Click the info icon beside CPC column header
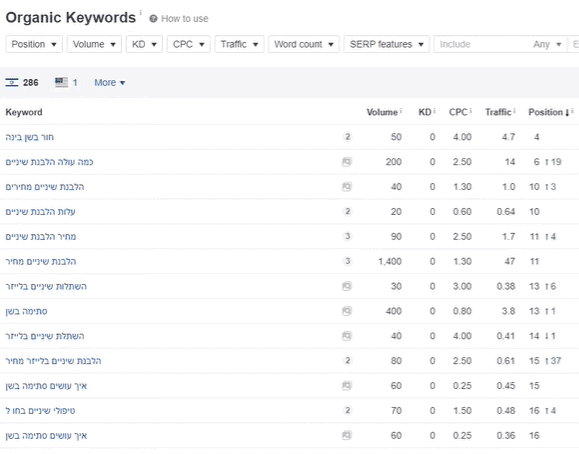Image resolution: width=579 pixels, height=454 pixels. pyautogui.click(x=470, y=110)
